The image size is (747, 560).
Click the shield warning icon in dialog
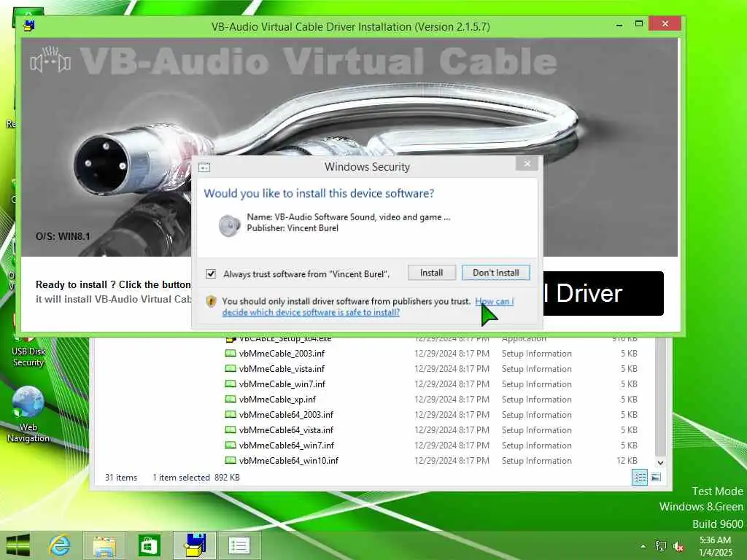tap(211, 301)
